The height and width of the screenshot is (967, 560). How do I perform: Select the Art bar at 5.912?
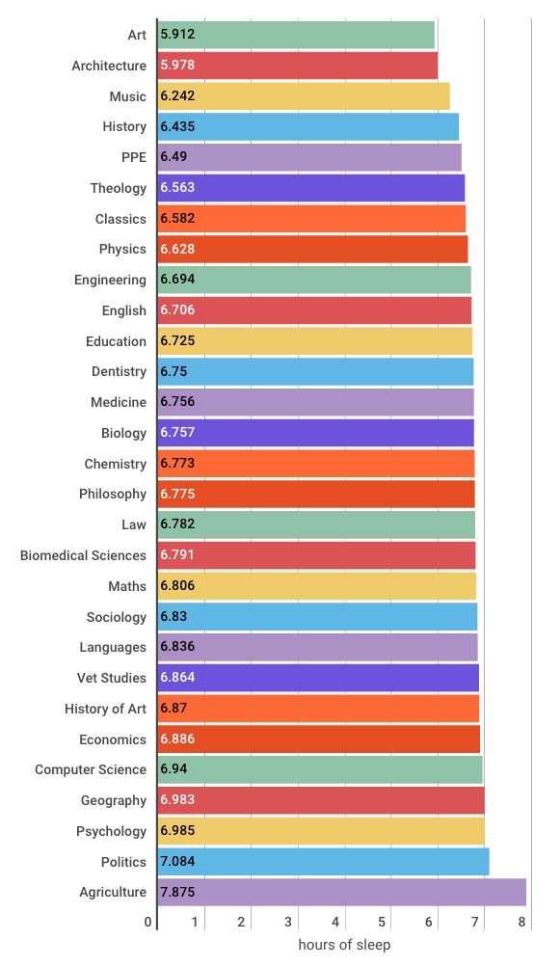click(x=296, y=35)
